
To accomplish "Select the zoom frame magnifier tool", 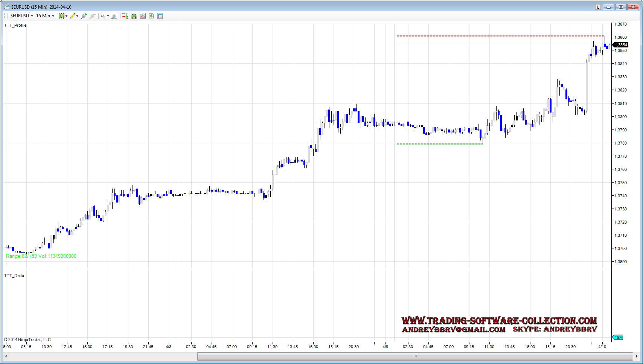I will (114, 16).
